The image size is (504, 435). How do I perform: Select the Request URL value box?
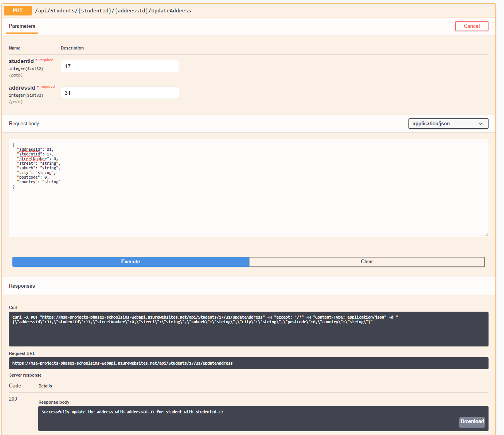[248, 363]
